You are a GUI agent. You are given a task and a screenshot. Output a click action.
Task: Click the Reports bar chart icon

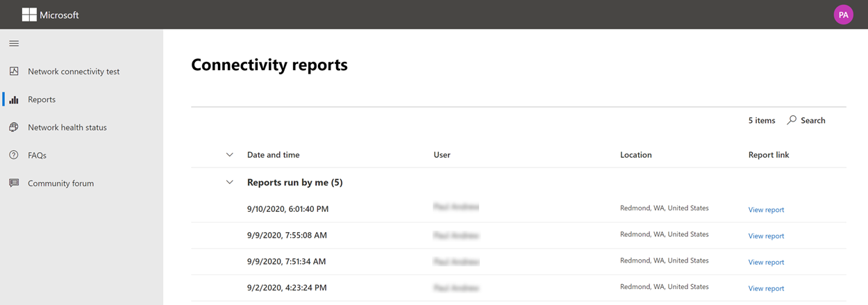pyautogui.click(x=14, y=99)
